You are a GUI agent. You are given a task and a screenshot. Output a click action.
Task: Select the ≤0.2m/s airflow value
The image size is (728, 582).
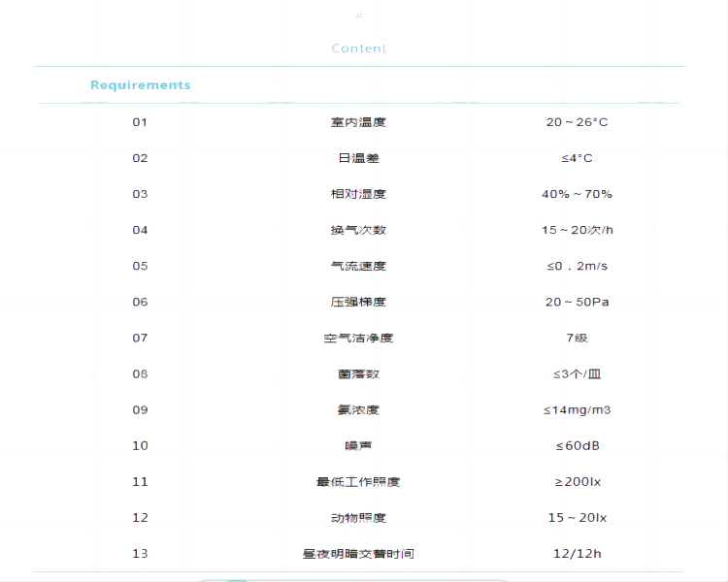tap(577, 266)
